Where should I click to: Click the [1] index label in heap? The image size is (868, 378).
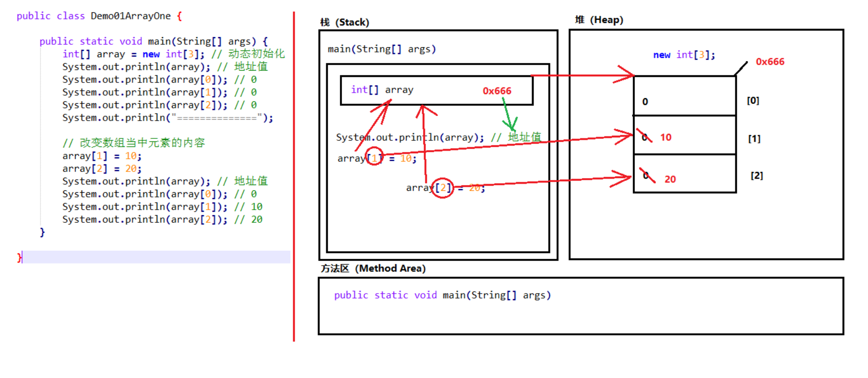754,138
